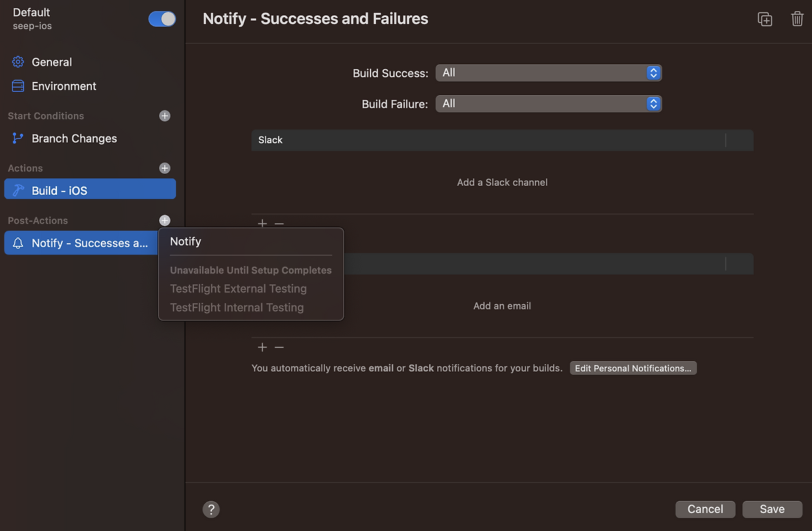This screenshot has width=812, height=531.
Task: Remove selected Slack channel with minus
Action: [279, 224]
